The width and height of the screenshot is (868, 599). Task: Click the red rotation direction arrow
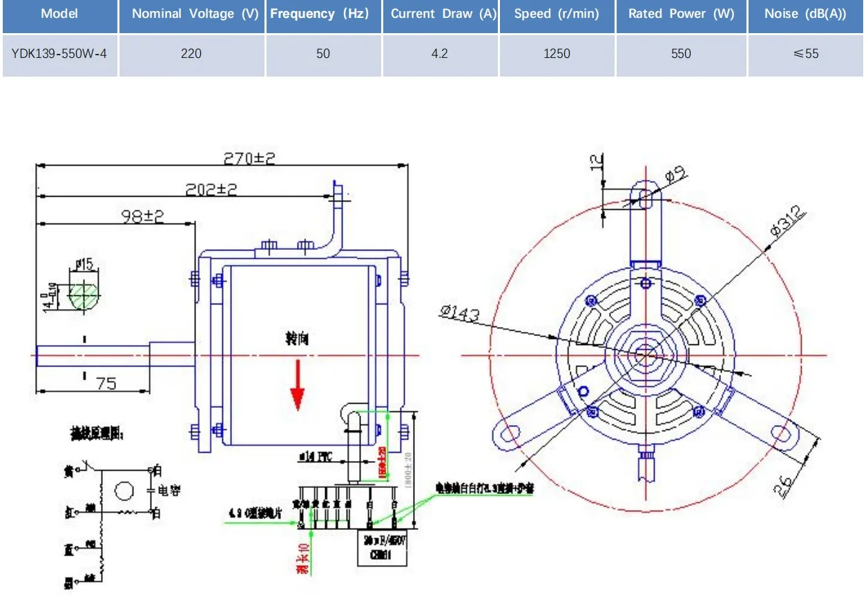[298, 390]
